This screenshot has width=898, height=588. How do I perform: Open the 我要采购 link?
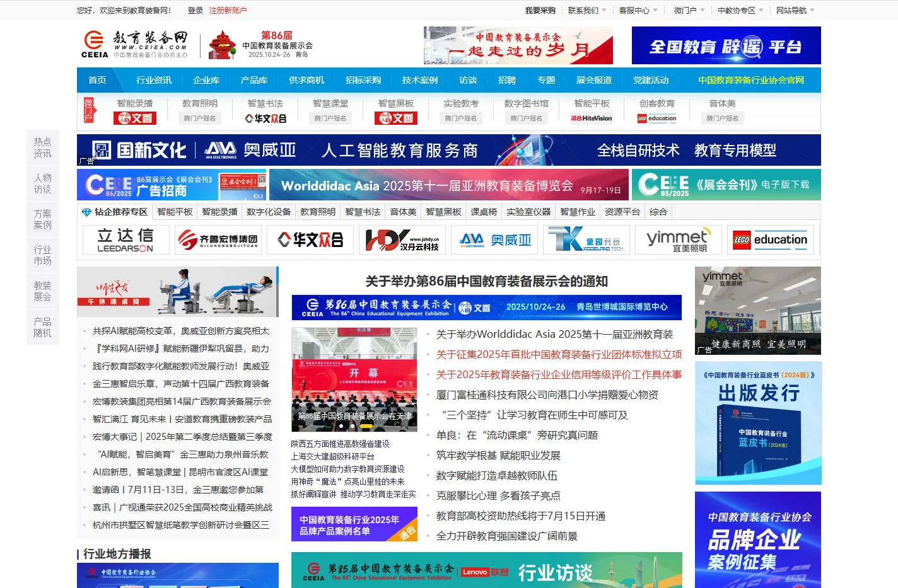[x=540, y=10]
